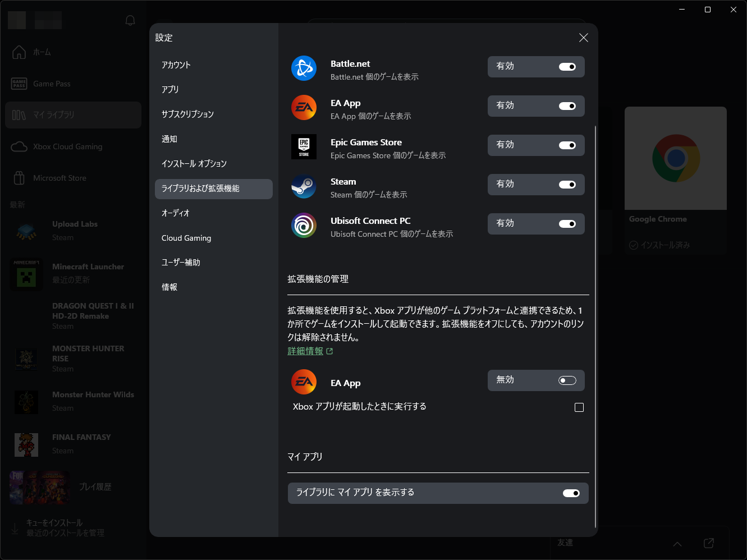Screen dimensions: 747x560
Task: Click the Epic Games Store icon
Action: [x=304, y=146]
